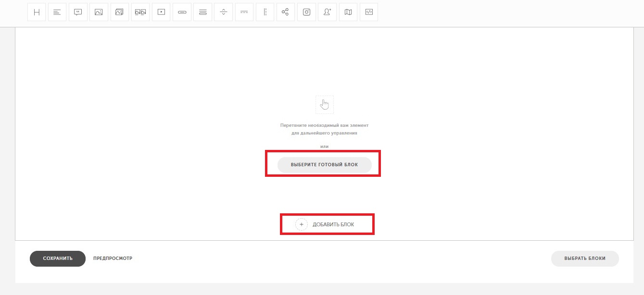Select the vertical column divider icon
This screenshot has width=644, height=295.
(265, 12)
